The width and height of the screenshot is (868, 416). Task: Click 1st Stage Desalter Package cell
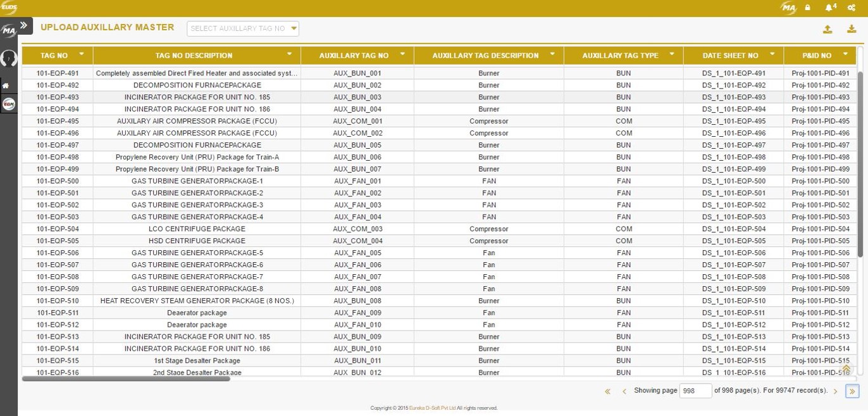click(x=197, y=361)
